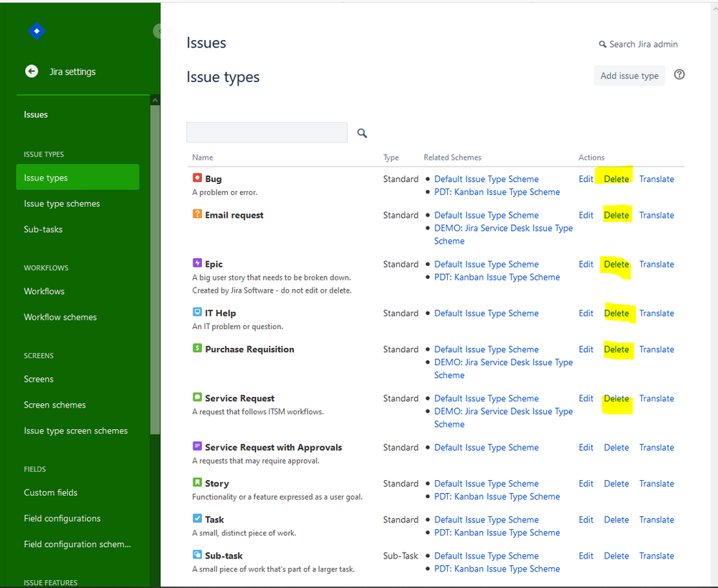The height and width of the screenshot is (588, 718).
Task: Open Field configuration schemes in the sidebar
Action: click(77, 544)
